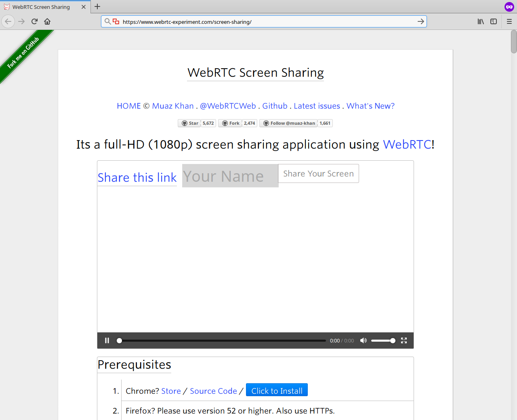Toggle the reader permissions icon in address bar
Image resolution: width=517 pixels, height=420 pixels.
tap(116, 21)
